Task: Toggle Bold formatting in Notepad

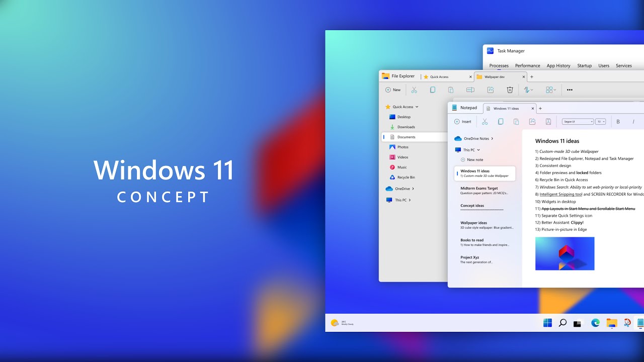Action: (x=618, y=122)
